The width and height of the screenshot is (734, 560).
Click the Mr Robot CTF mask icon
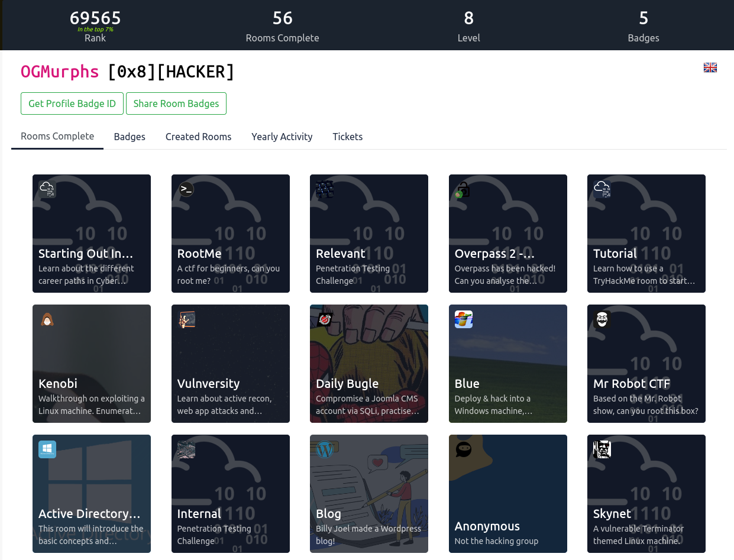pos(602,319)
